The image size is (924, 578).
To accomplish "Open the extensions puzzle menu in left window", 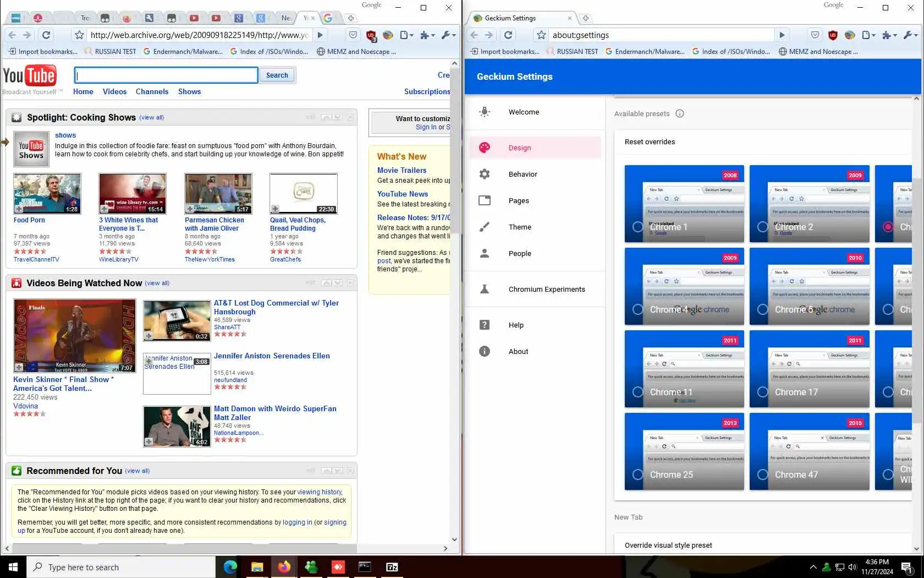I will (427, 35).
